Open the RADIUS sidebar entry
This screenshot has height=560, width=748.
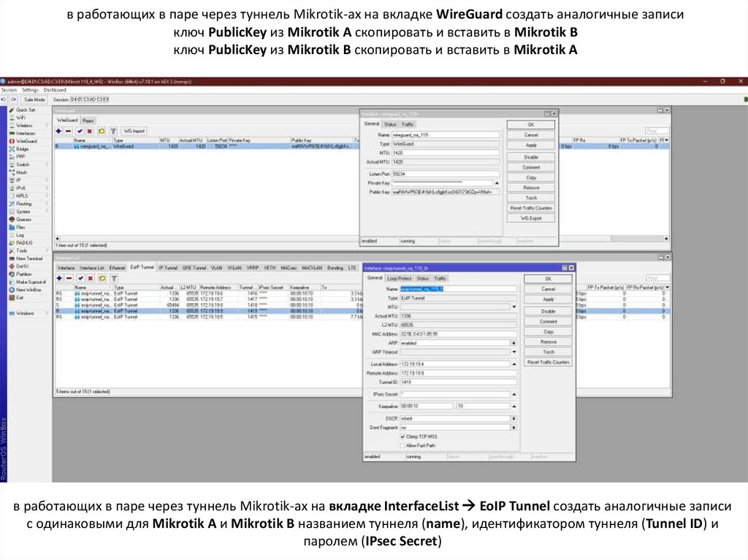click(x=24, y=243)
